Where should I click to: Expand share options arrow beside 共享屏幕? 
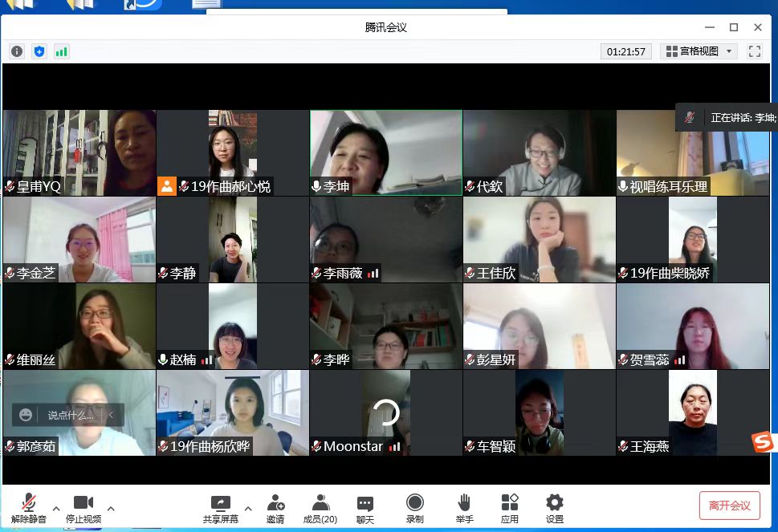[x=248, y=508]
